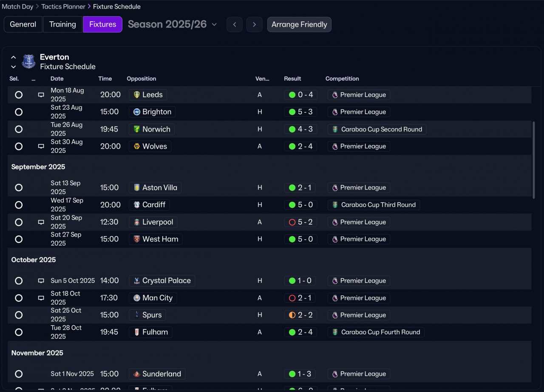Sort fixtures by the Competition column header
544x392 pixels.
(x=342, y=79)
